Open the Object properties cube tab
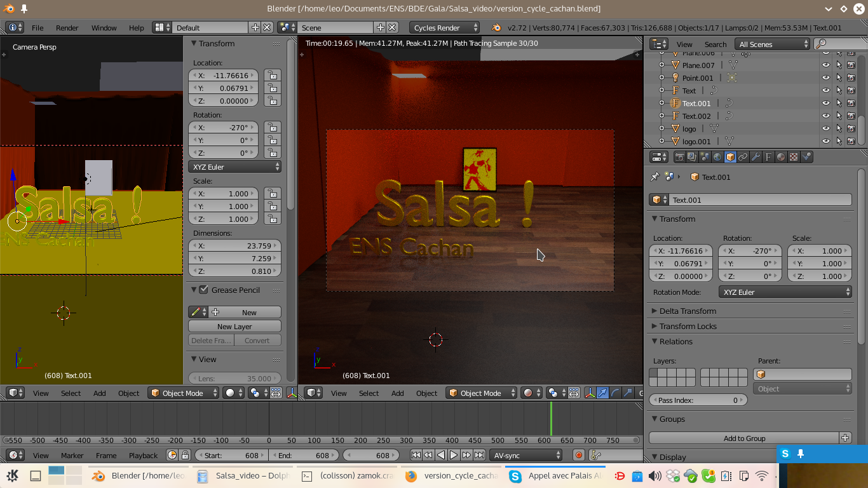868x488 pixels. pyautogui.click(x=730, y=157)
